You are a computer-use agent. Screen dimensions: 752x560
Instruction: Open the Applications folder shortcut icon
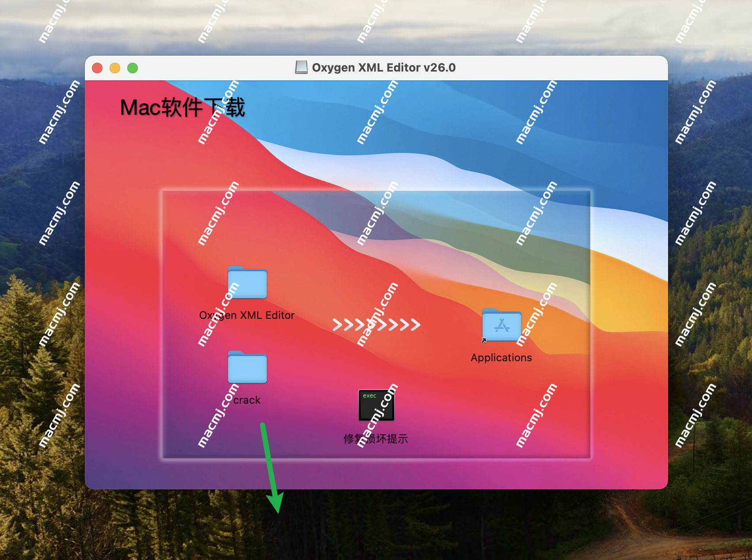[501, 325]
